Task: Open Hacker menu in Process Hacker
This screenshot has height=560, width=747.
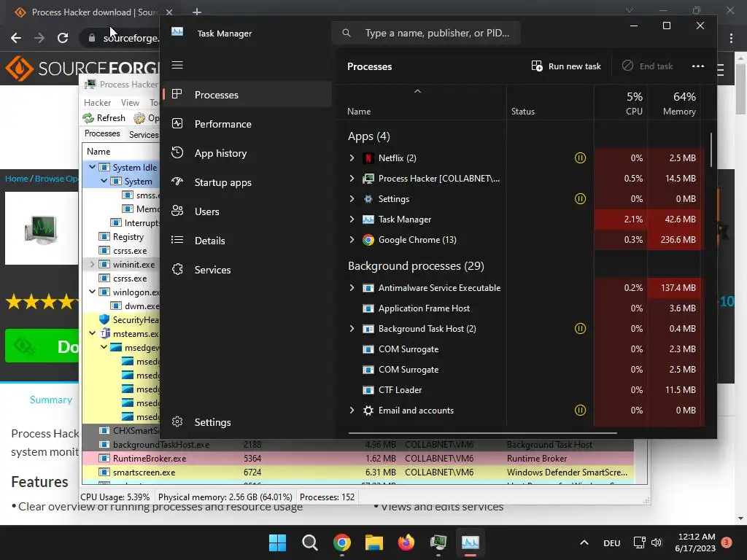Action: pos(97,102)
